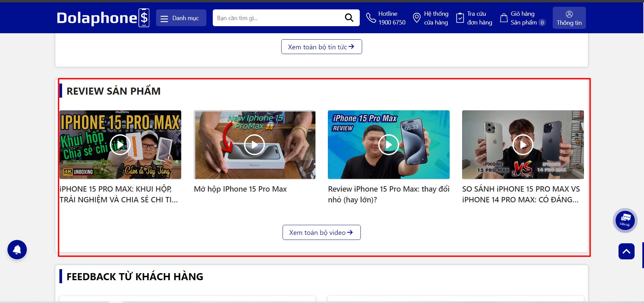644x303 pixels.
Task: Open the Dolaphone logo homepage
Action: [103, 18]
